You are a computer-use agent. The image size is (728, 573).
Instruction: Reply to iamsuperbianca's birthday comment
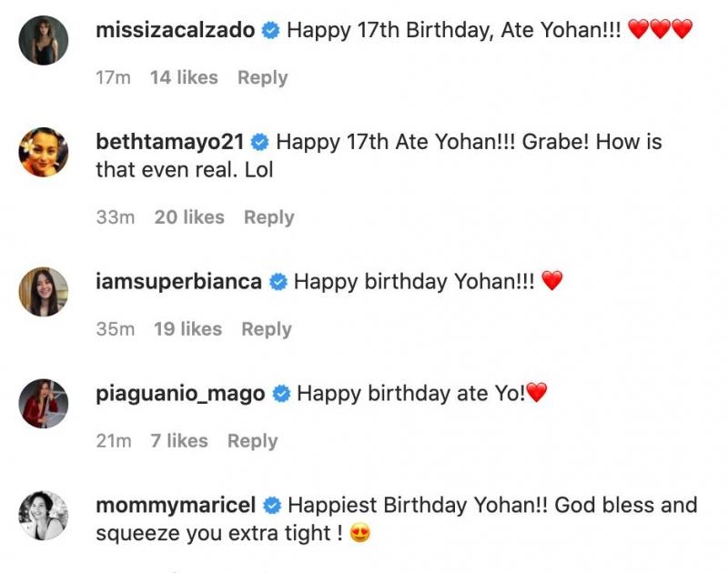click(266, 329)
